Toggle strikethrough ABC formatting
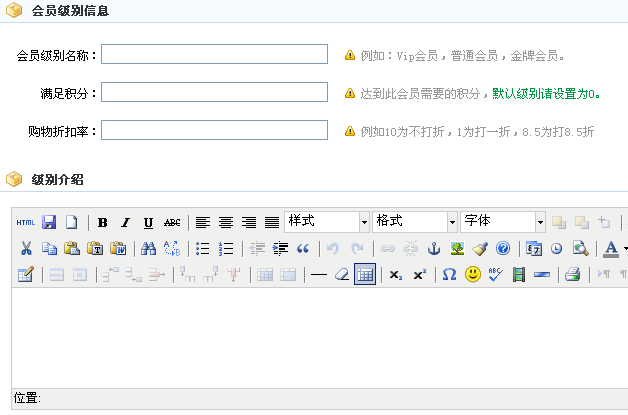The height and width of the screenshot is (415, 628). coord(172,222)
